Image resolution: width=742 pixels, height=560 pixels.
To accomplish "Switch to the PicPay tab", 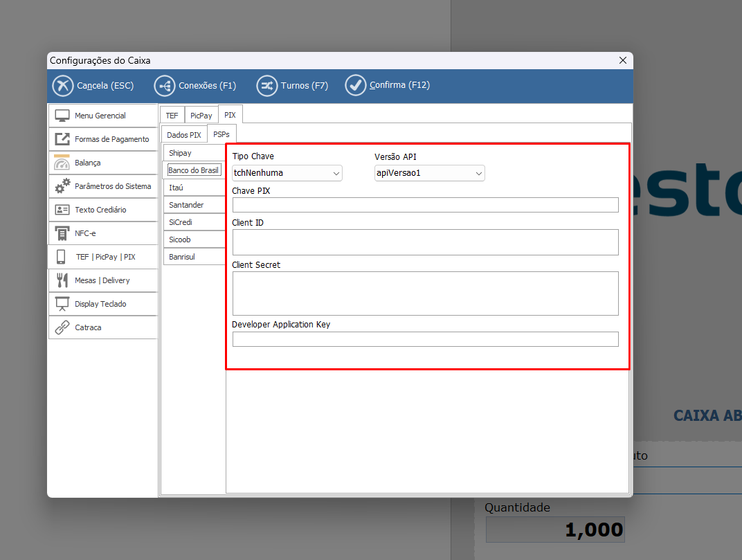I will pyautogui.click(x=201, y=116).
